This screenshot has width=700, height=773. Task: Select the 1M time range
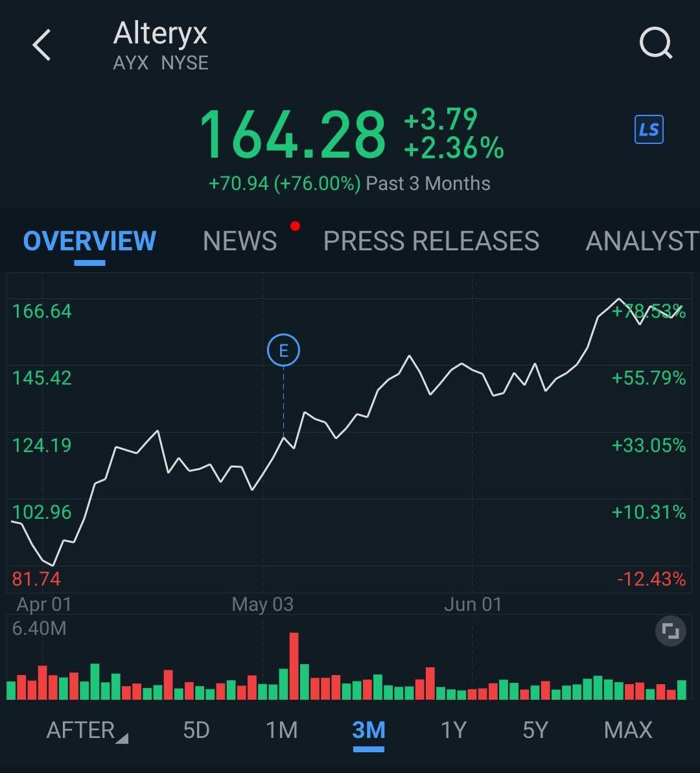[x=282, y=730]
